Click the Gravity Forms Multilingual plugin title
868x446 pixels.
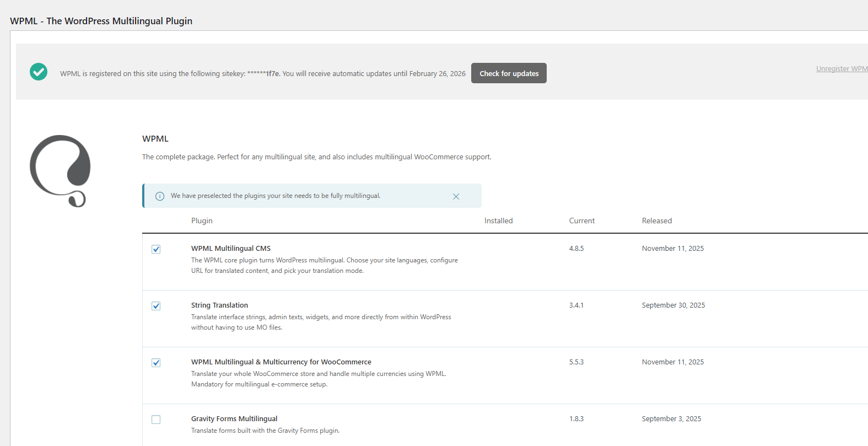[234, 419]
